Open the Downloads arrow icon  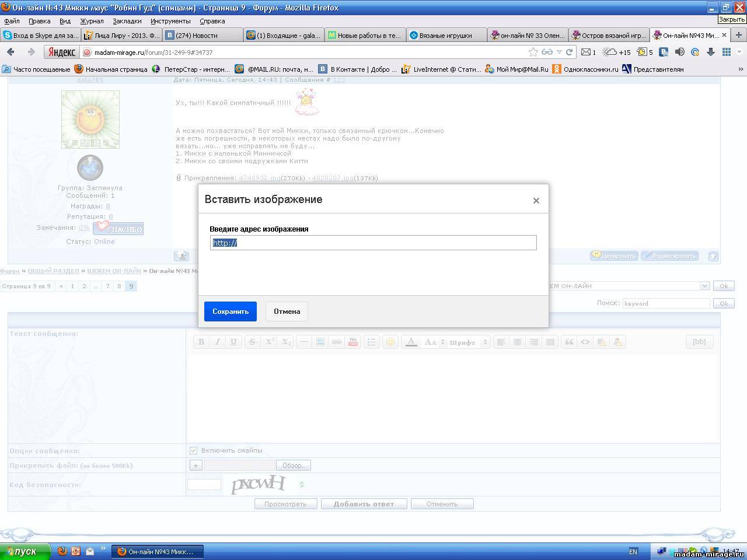[711, 52]
